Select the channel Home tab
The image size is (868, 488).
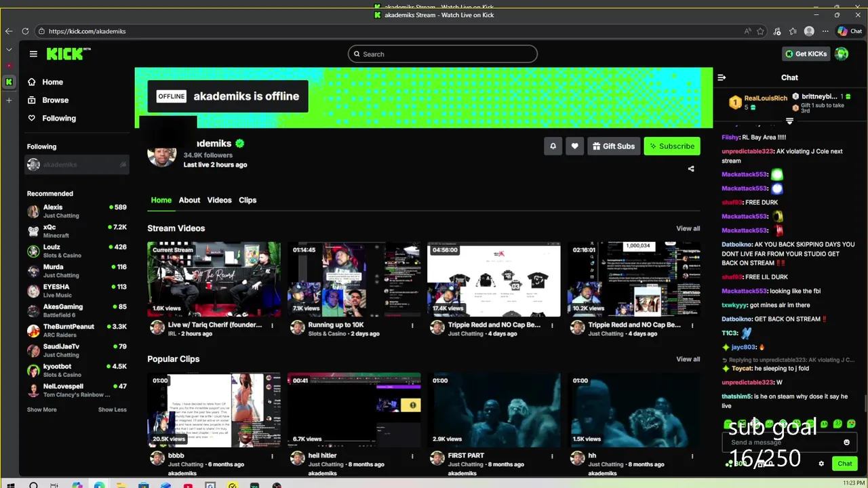pyautogui.click(x=161, y=200)
